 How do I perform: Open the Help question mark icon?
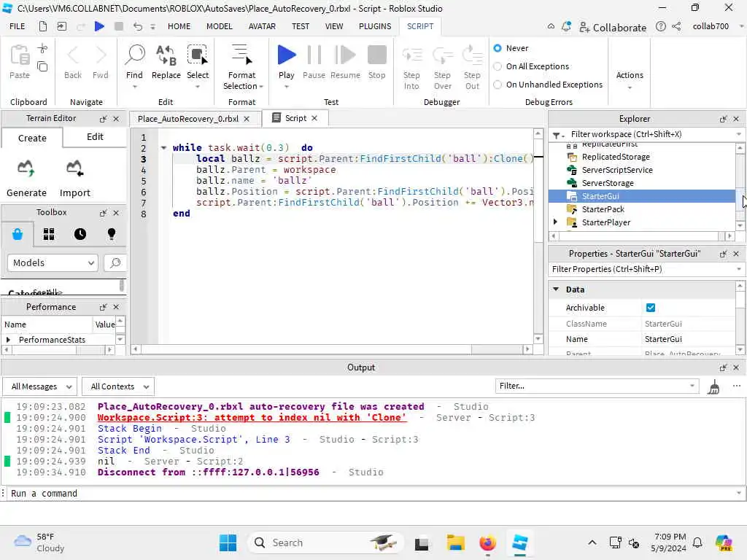coord(661,27)
